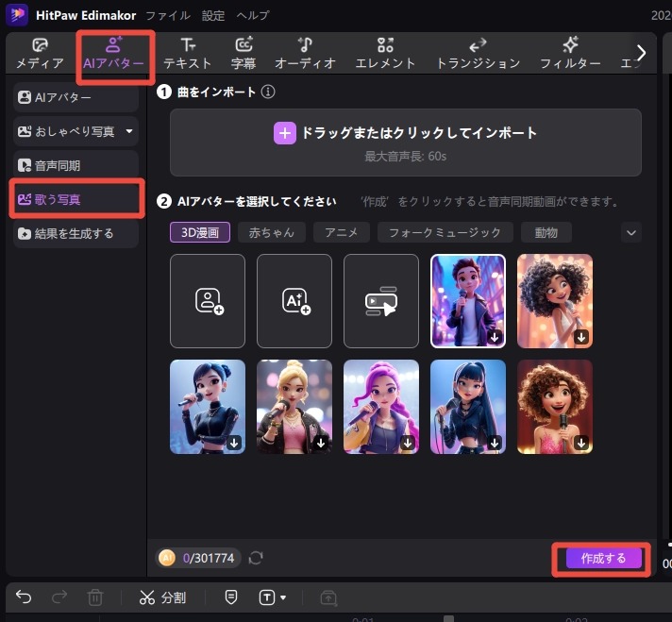Click the drag-or-click import audio area
The width and height of the screenshot is (672, 622).
click(x=406, y=142)
